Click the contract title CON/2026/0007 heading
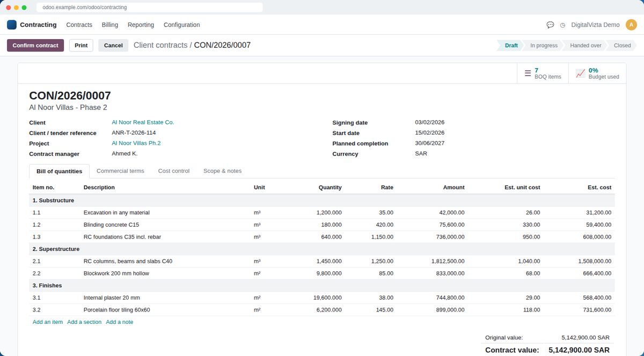 70,96
